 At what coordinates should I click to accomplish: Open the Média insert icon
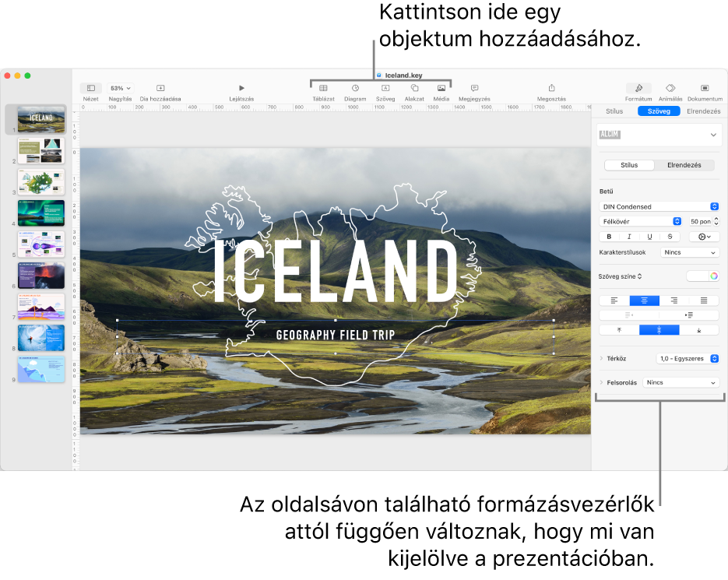point(441,88)
